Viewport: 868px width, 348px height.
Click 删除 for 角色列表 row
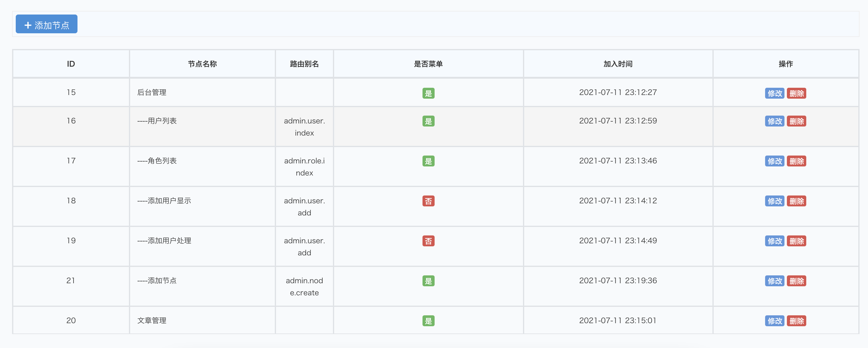point(796,161)
